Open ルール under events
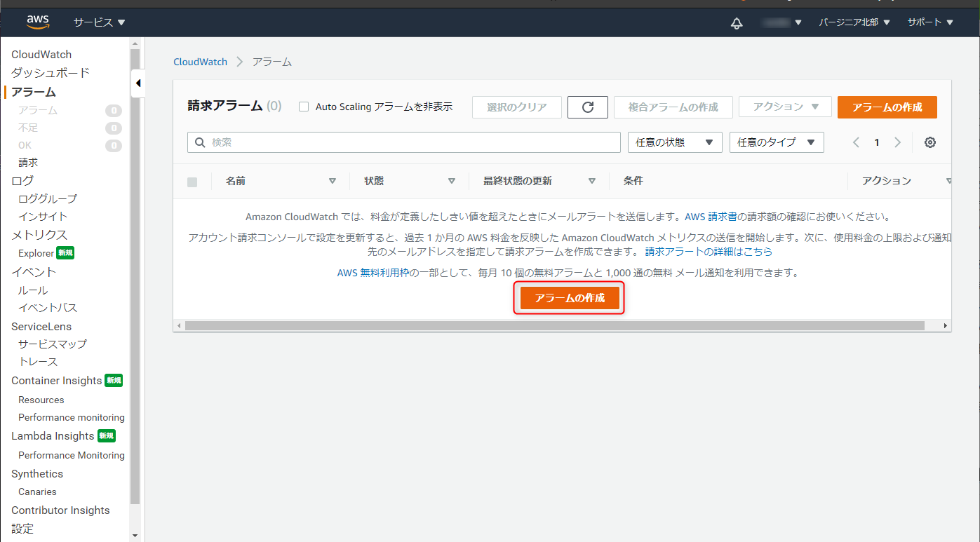The width and height of the screenshot is (980, 542). tap(33, 290)
